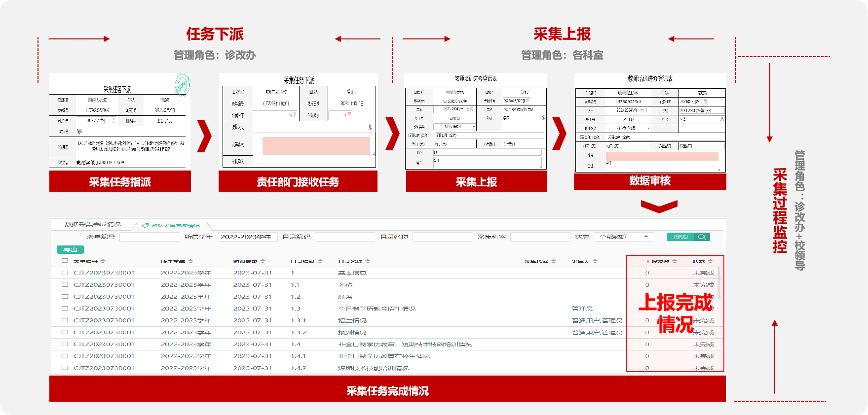
Task: Click 项目名称 input in 采集上报 step form
Action: [490, 135]
